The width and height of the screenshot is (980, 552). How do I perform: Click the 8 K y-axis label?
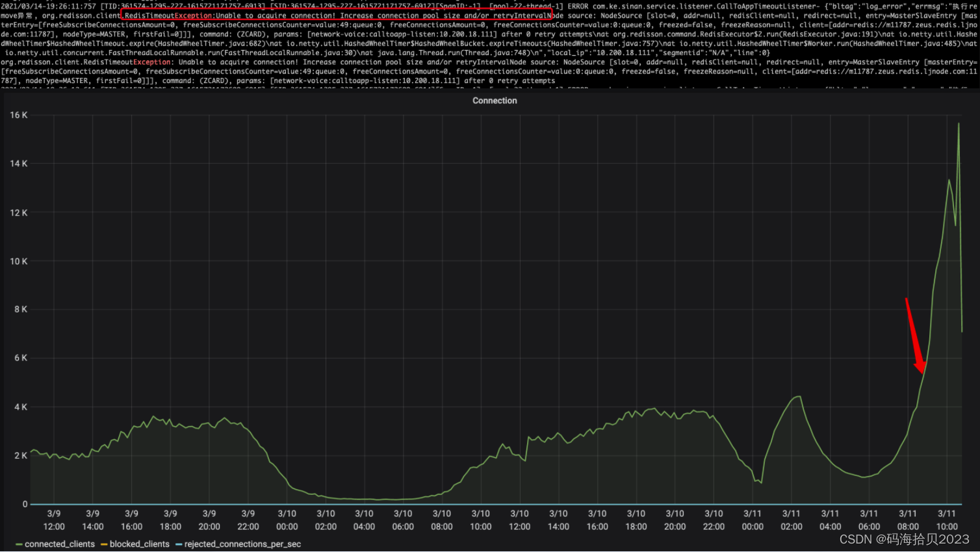pos(21,309)
